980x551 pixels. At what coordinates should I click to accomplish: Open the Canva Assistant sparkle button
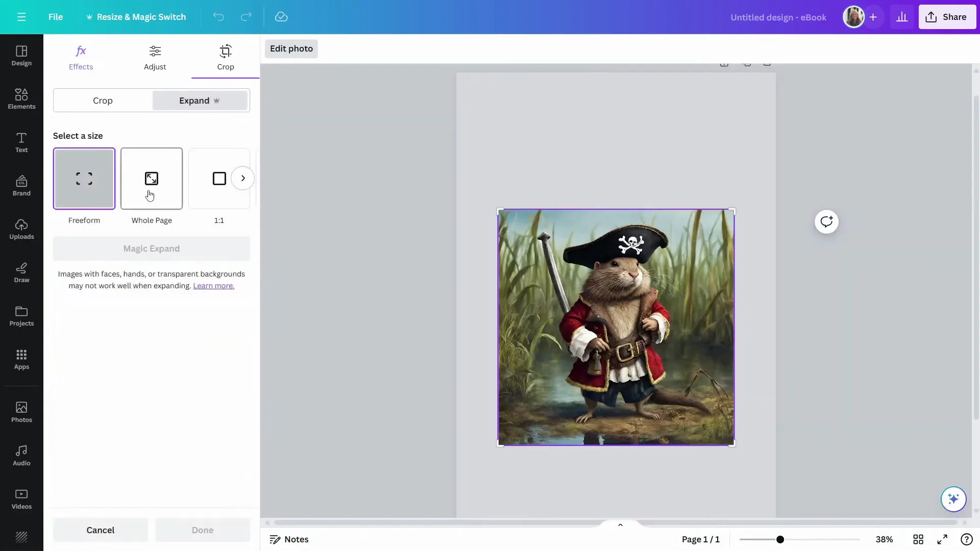tap(953, 499)
